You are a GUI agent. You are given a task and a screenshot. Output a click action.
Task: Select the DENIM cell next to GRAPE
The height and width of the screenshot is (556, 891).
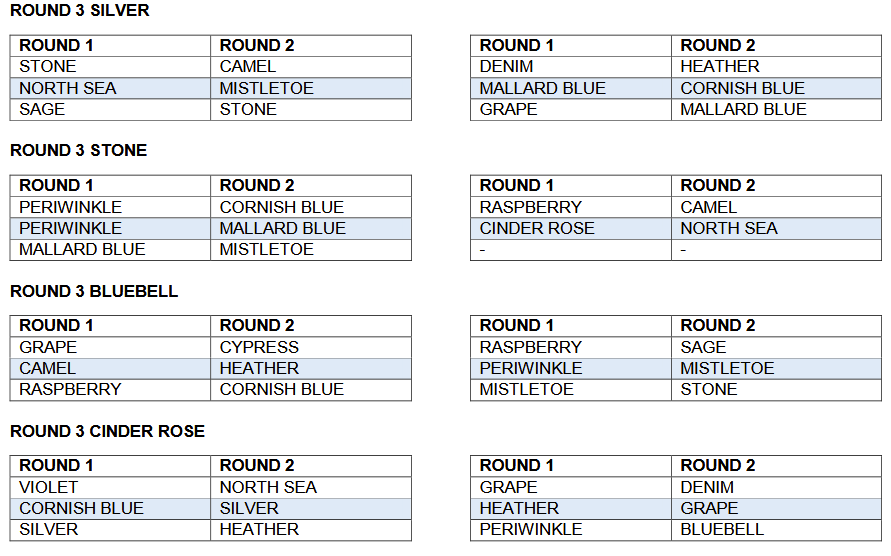tap(707, 487)
